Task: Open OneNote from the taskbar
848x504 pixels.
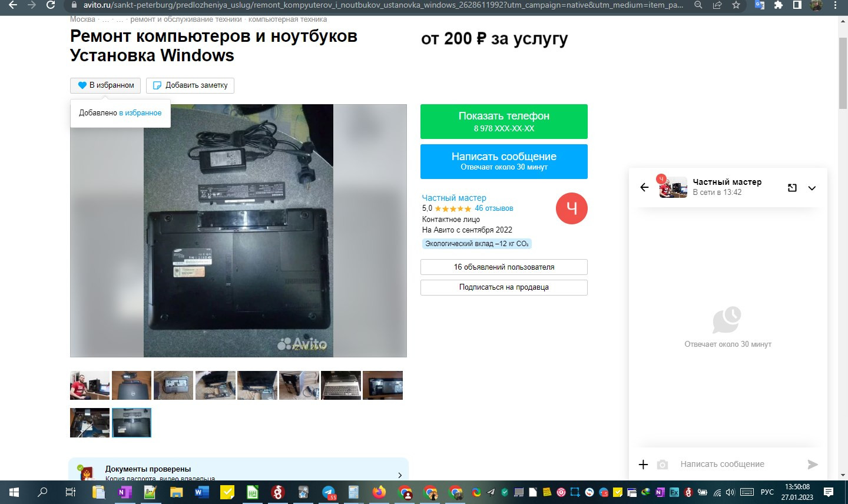Action: point(125,492)
